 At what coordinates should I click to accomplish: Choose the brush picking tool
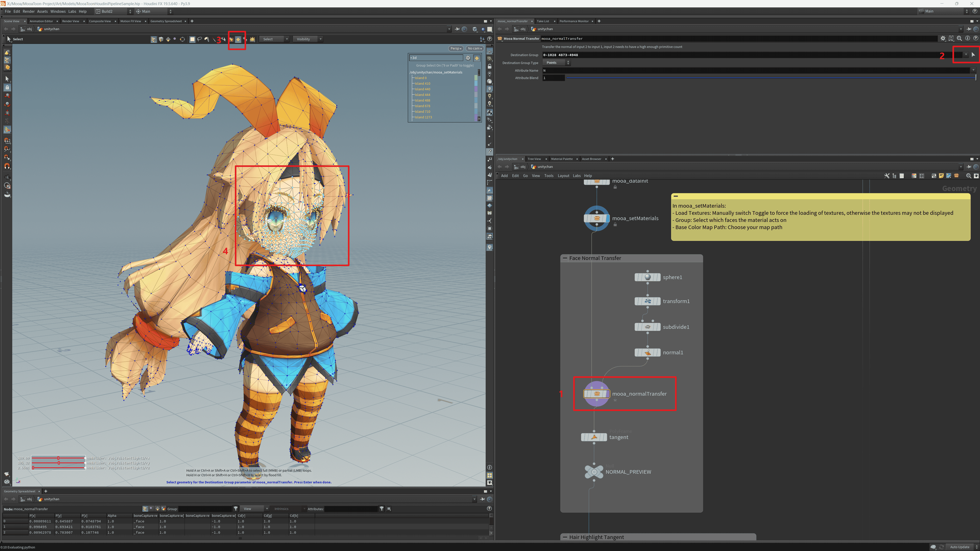click(x=206, y=39)
